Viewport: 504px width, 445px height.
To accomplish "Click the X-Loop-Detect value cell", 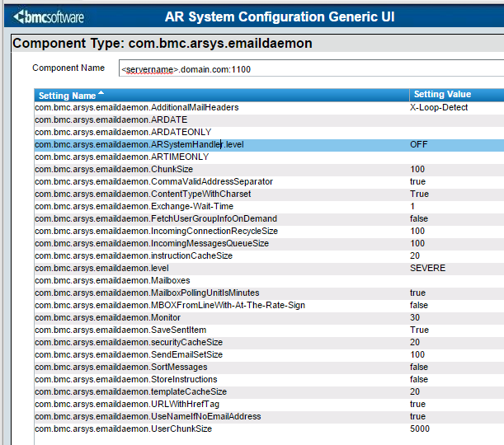I will pyautogui.click(x=439, y=107).
